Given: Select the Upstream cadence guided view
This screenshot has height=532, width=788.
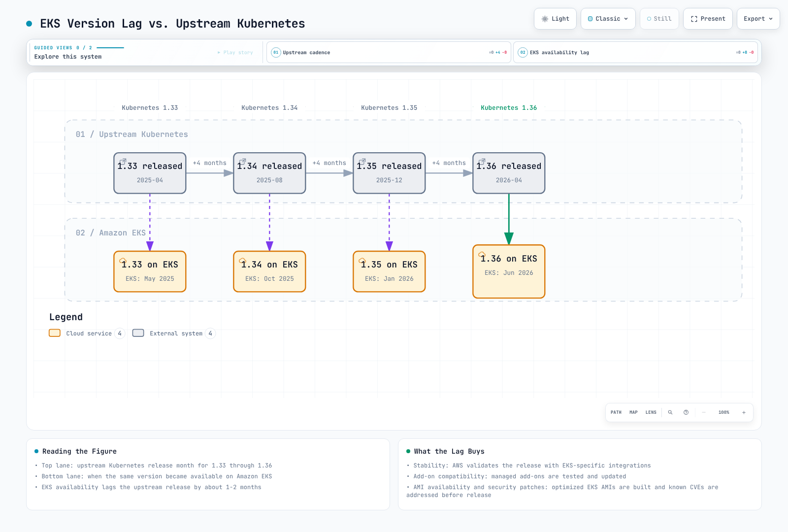Looking at the screenshot, I should tap(389, 52).
